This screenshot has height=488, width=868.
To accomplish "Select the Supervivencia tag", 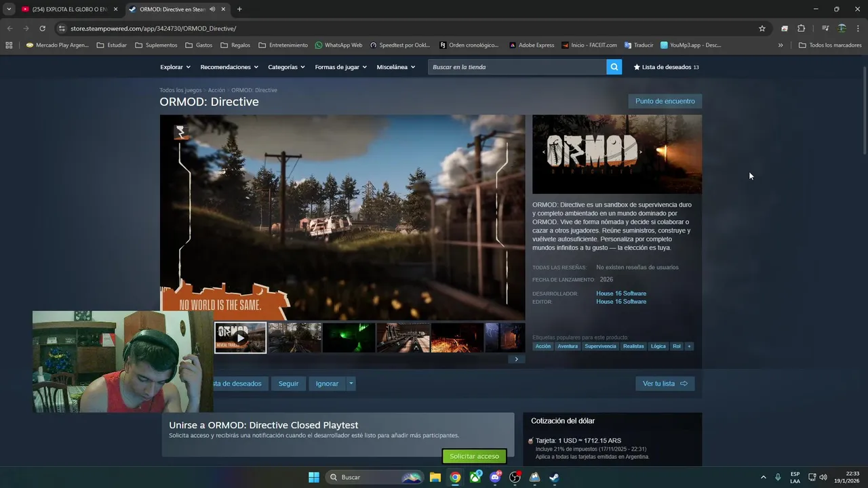I will tap(600, 346).
